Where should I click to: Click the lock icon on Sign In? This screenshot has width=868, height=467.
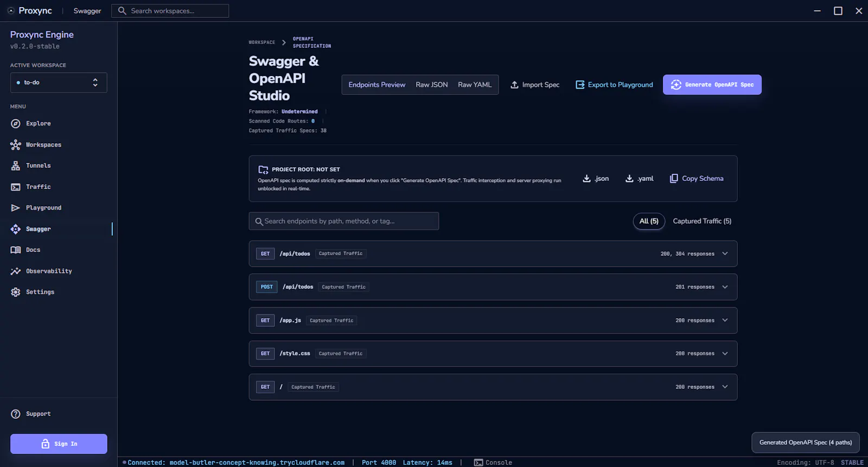tap(46, 444)
